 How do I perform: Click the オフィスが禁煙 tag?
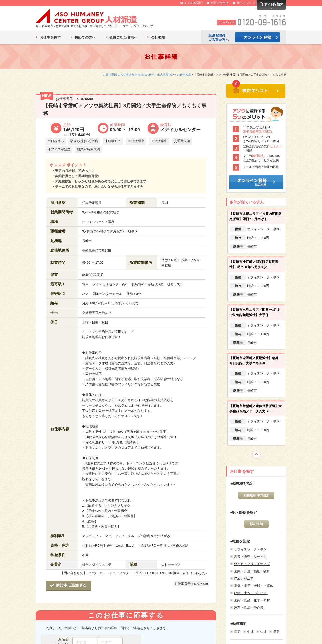59,149
